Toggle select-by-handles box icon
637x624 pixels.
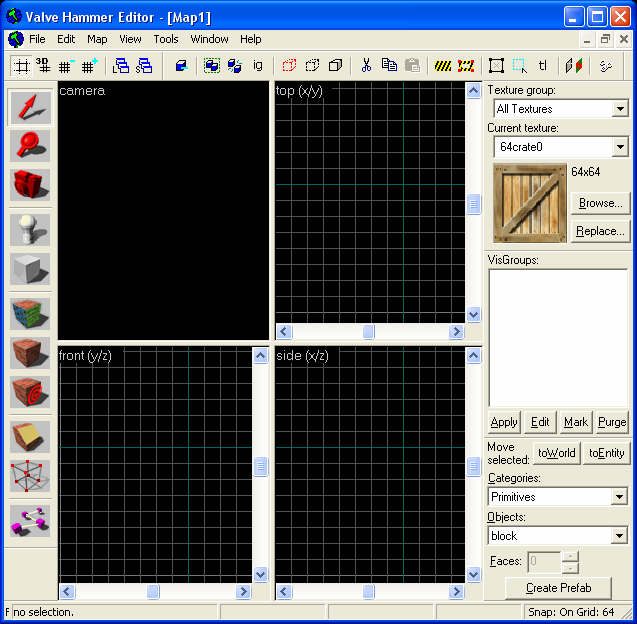(496, 66)
